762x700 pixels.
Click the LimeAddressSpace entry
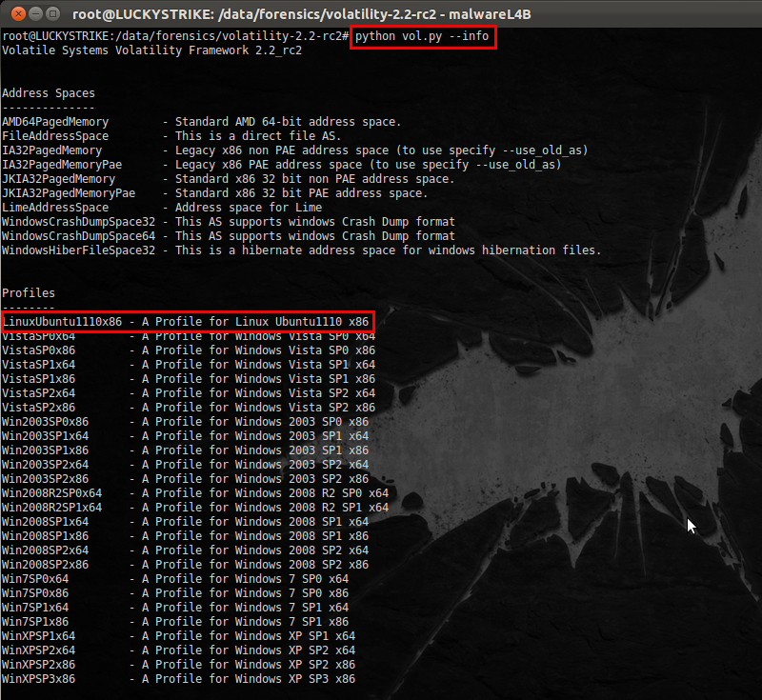click(59, 207)
